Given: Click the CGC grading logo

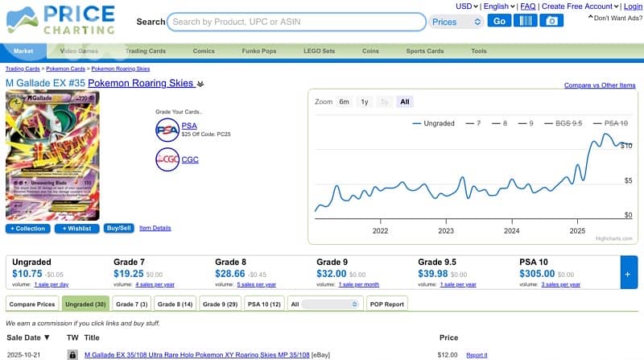Looking at the screenshot, I should pos(167,159).
